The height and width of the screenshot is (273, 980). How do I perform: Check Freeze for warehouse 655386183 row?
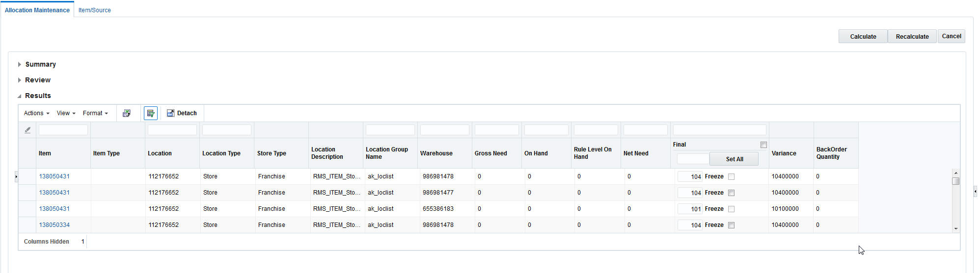731,209
